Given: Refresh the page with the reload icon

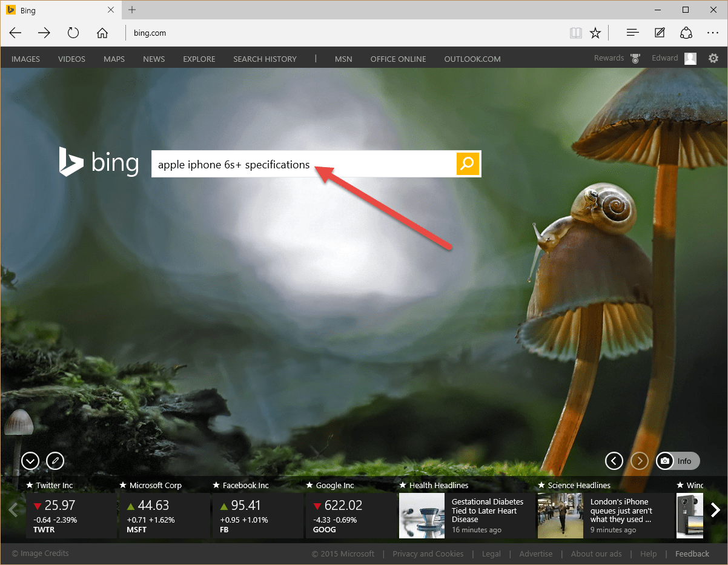Looking at the screenshot, I should pos(73,33).
